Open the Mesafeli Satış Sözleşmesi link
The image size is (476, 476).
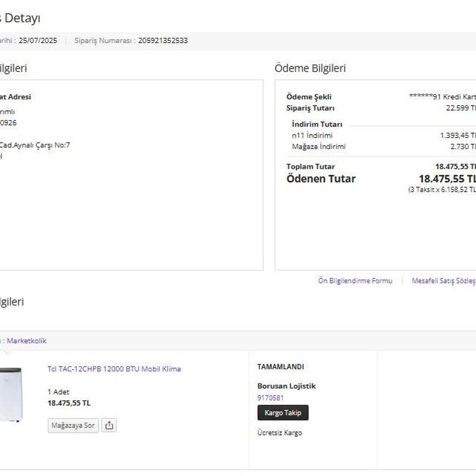[443, 281]
